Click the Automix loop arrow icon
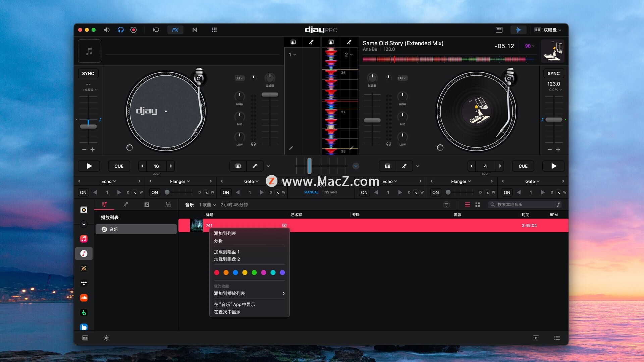Viewport: 644px width, 362px height. 156,30
